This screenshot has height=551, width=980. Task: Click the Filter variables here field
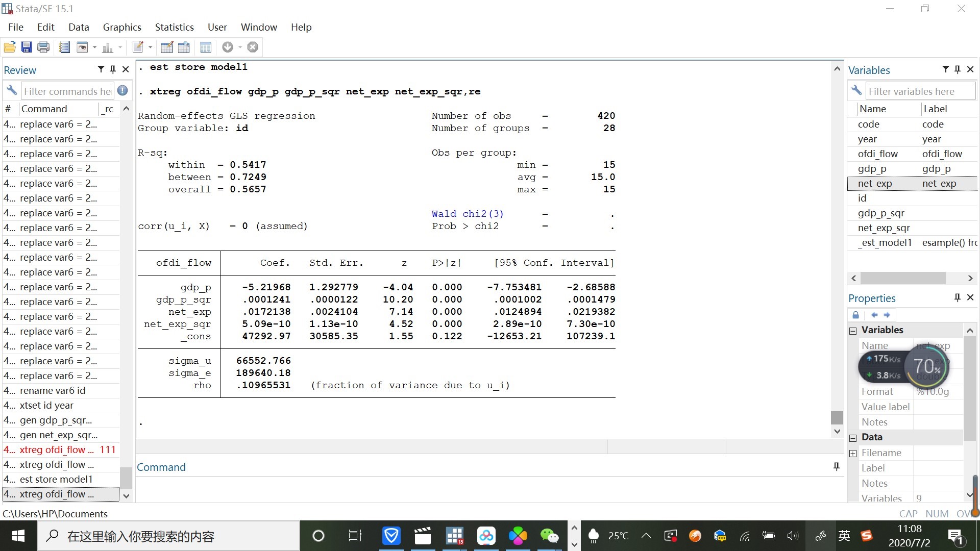(x=920, y=91)
